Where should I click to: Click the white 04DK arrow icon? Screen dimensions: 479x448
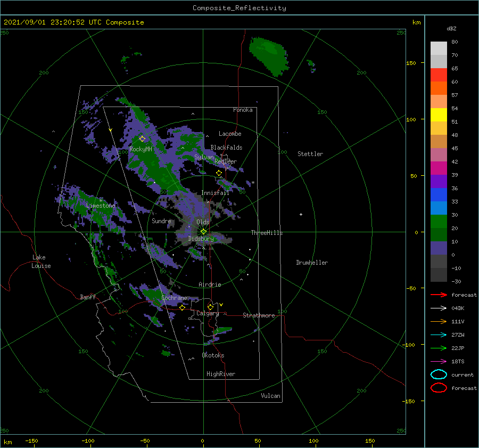(439, 308)
